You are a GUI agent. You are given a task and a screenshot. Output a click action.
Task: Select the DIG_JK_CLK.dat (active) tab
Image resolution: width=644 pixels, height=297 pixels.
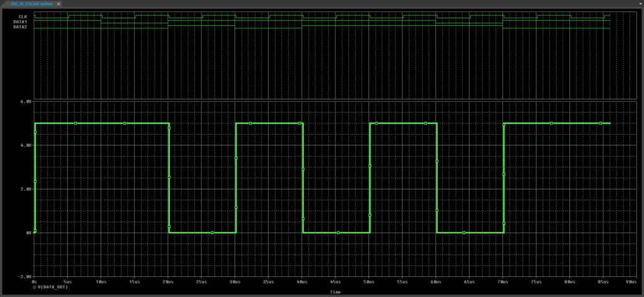point(31,3)
